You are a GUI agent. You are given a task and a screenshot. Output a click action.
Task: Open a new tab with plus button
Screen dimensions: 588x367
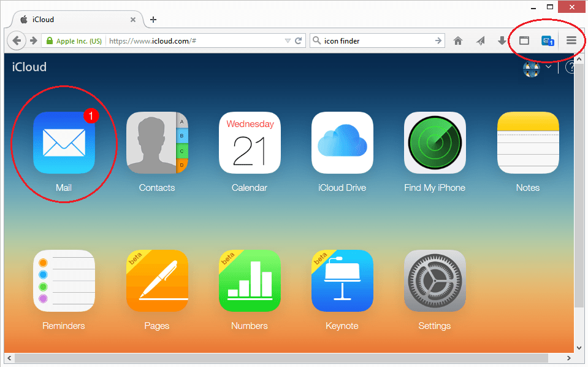[x=153, y=20]
